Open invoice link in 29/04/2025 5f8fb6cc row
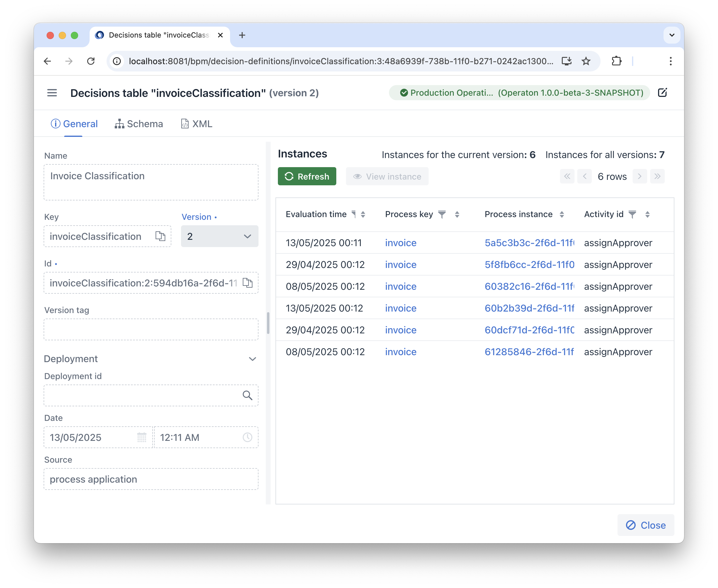718x588 pixels. pos(401,265)
